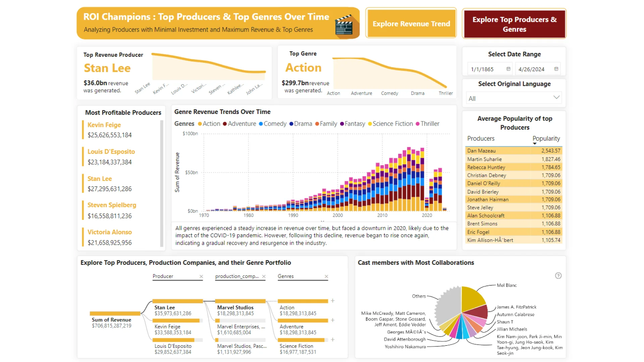Select Daniel O'Reilly row in popularity table

point(514,183)
